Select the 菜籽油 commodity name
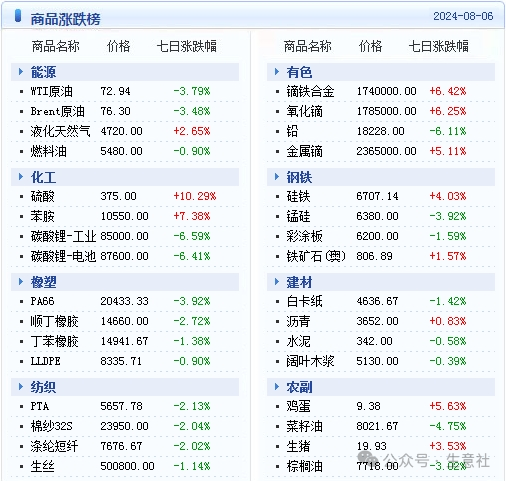Viewport: 506px width, 481px height. click(x=304, y=426)
